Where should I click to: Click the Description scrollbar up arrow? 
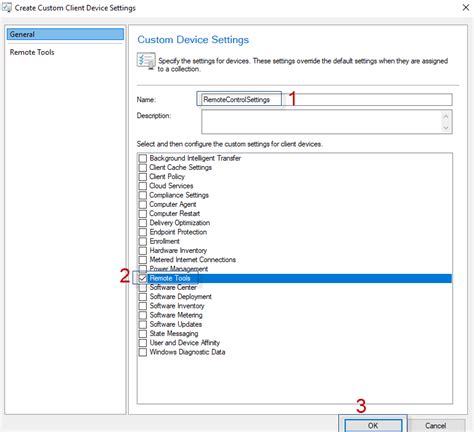pos(446,116)
